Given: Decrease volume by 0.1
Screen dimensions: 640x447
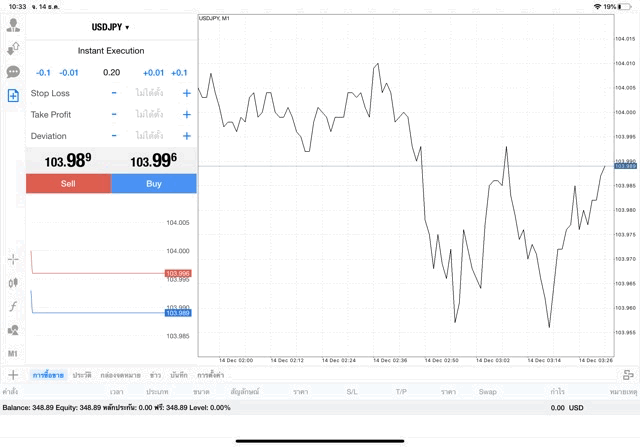Looking at the screenshot, I should [x=43, y=73].
